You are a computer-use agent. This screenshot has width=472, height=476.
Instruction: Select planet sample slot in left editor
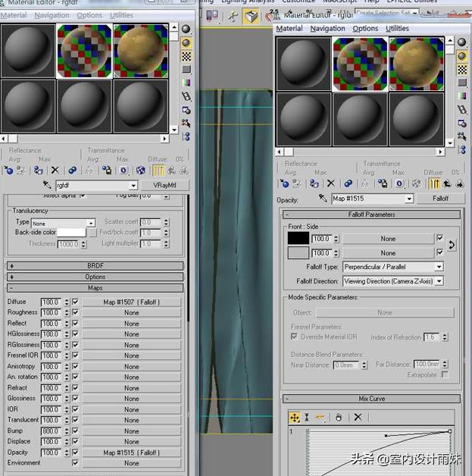click(140, 52)
